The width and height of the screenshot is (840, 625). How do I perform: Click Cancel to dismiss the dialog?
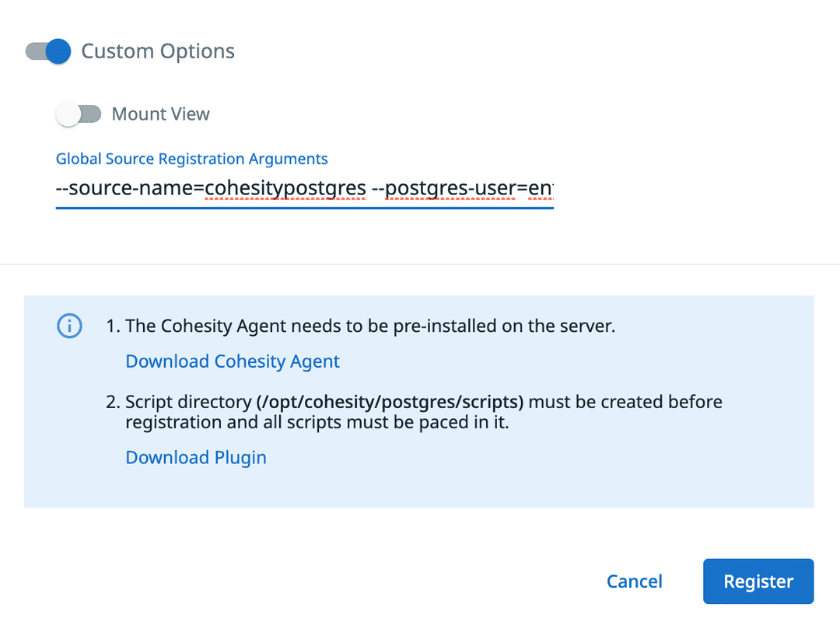pyautogui.click(x=634, y=581)
